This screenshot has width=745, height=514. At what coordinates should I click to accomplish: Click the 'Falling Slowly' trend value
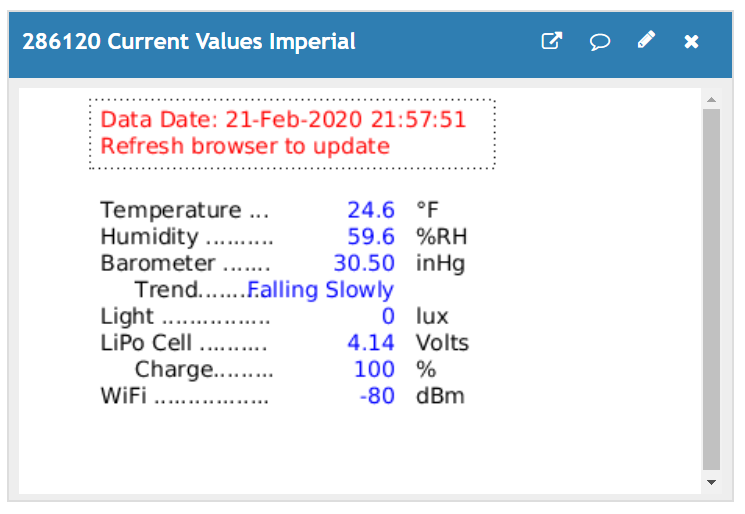321,290
